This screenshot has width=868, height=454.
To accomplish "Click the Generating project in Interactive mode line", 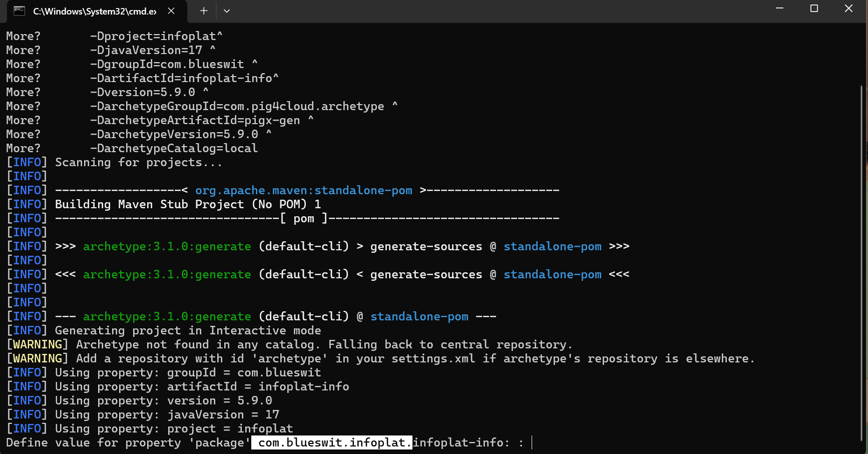I will 188,330.
